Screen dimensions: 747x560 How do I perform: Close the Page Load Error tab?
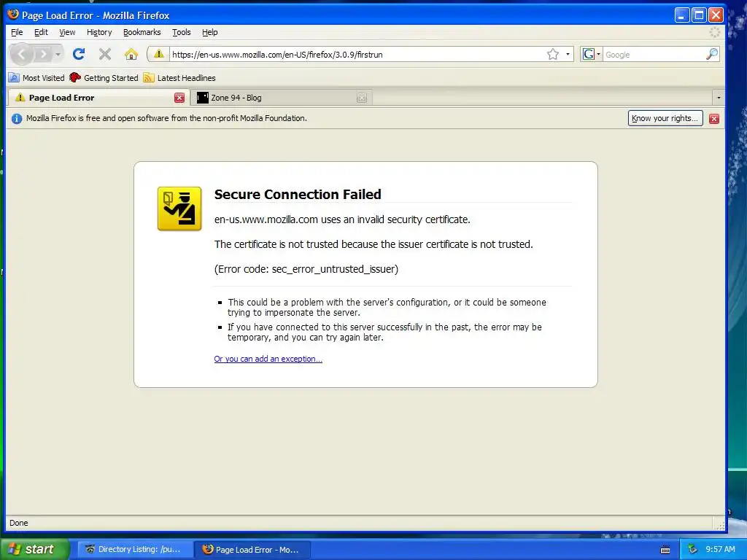click(x=179, y=98)
